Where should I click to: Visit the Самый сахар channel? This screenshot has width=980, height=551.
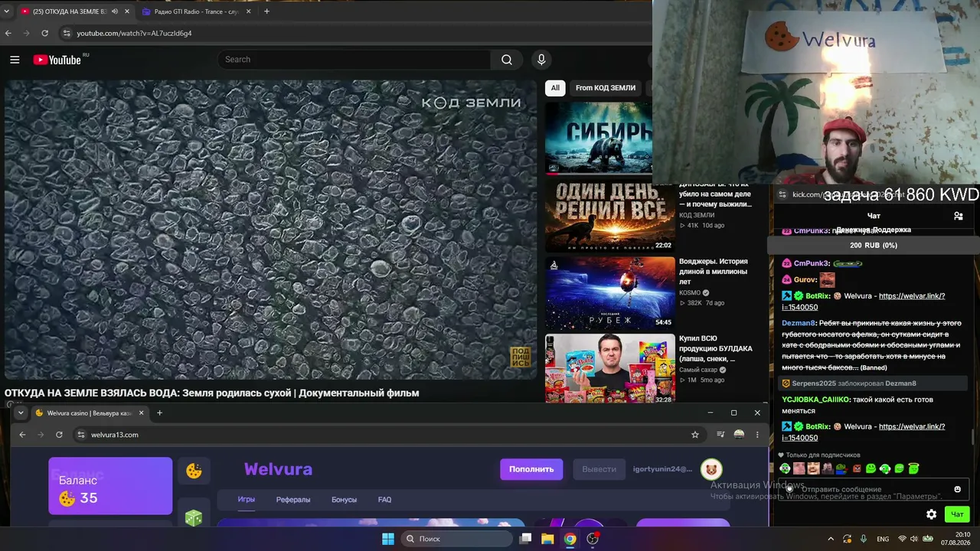(698, 370)
